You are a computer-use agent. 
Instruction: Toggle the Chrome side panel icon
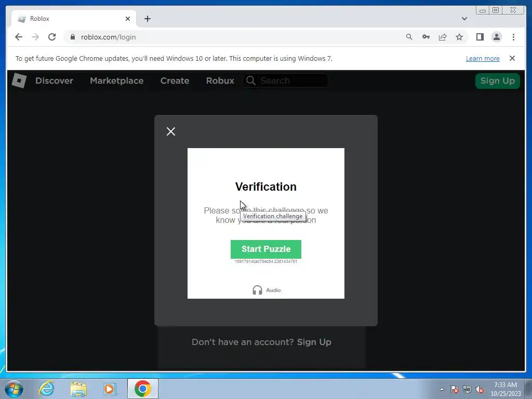pyautogui.click(x=480, y=37)
